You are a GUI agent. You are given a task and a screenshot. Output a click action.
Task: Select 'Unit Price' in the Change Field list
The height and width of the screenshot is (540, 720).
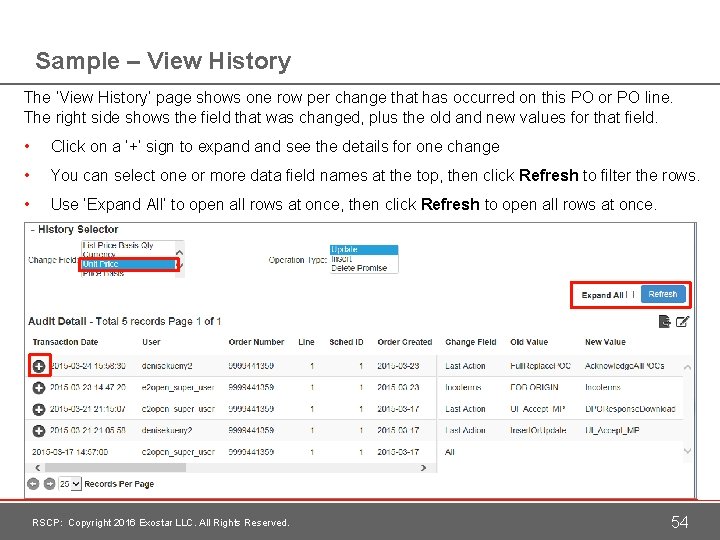129,264
